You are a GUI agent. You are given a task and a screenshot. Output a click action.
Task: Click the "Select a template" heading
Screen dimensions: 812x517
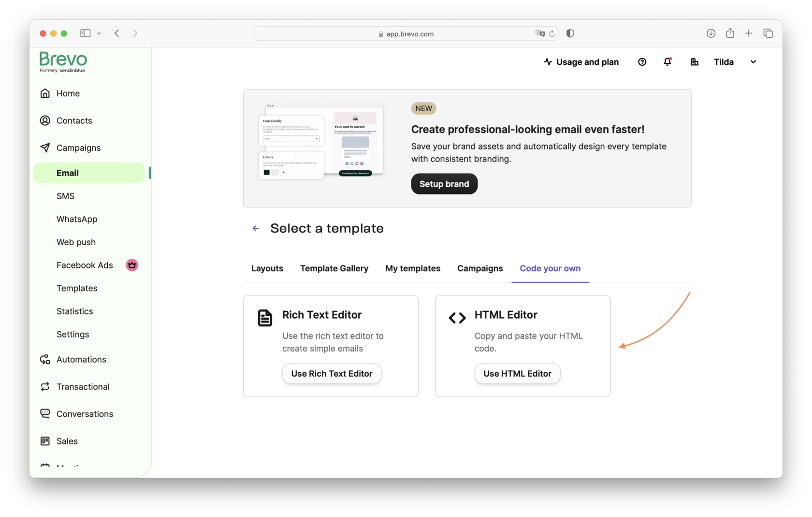pyautogui.click(x=327, y=228)
